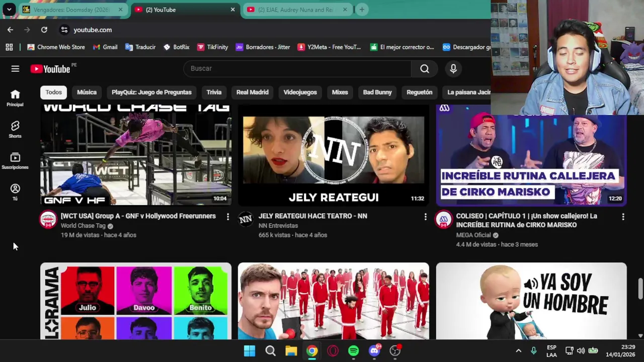
Task: Select the Mixes filter chip
Action: (340, 92)
